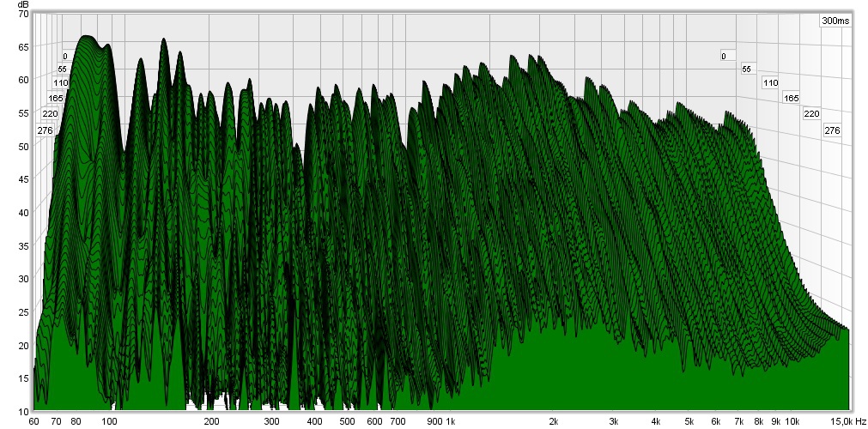Click the 600 Hz frequency axis label
868x429 pixels.
tap(375, 421)
